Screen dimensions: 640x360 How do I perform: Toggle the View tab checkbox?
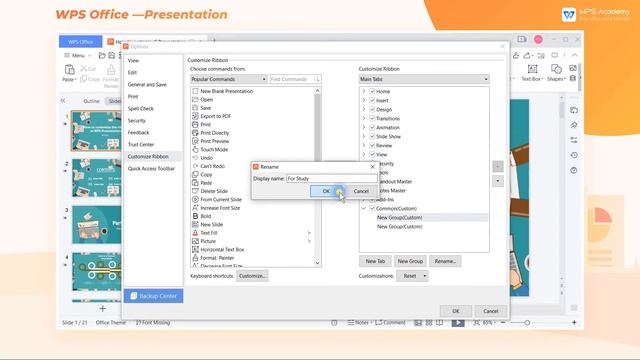point(372,154)
